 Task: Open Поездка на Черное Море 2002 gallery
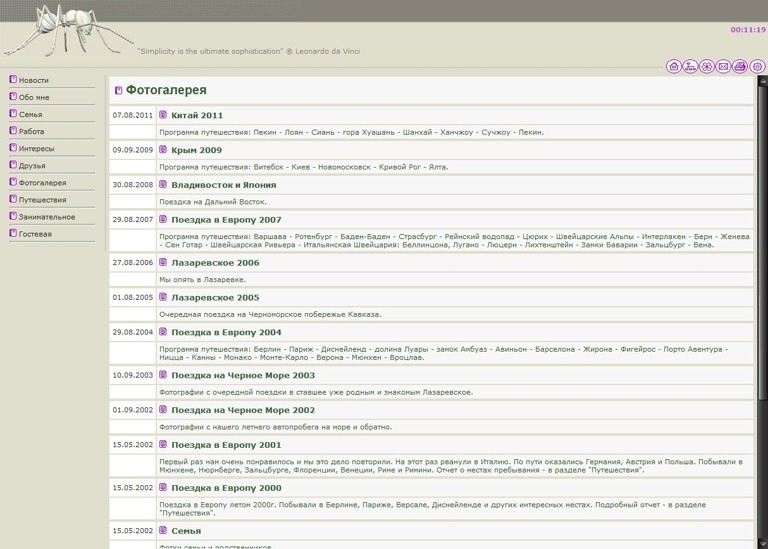[x=243, y=410]
